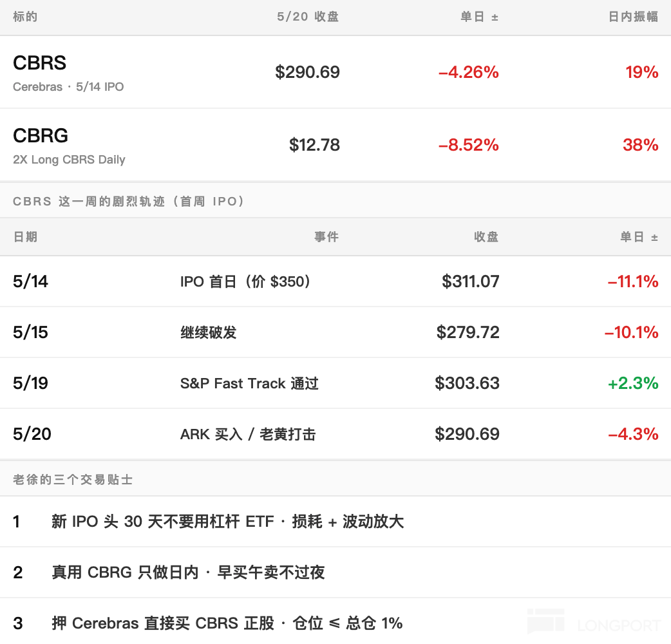Click CBRG close price $12.78

(x=314, y=145)
